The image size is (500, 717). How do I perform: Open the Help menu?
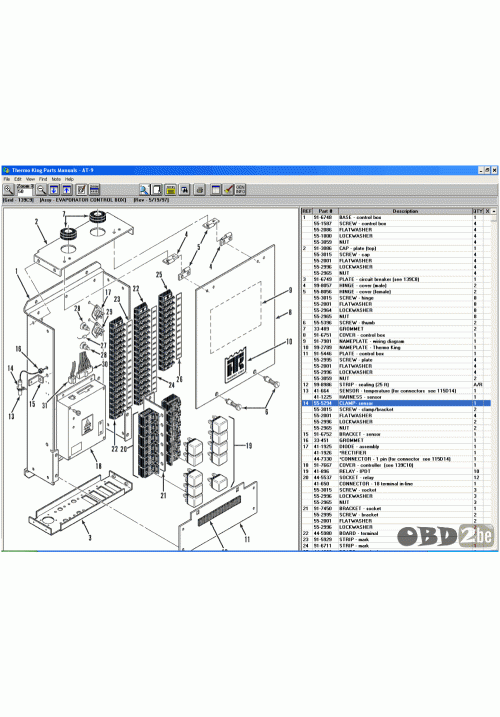click(x=69, y=179)
